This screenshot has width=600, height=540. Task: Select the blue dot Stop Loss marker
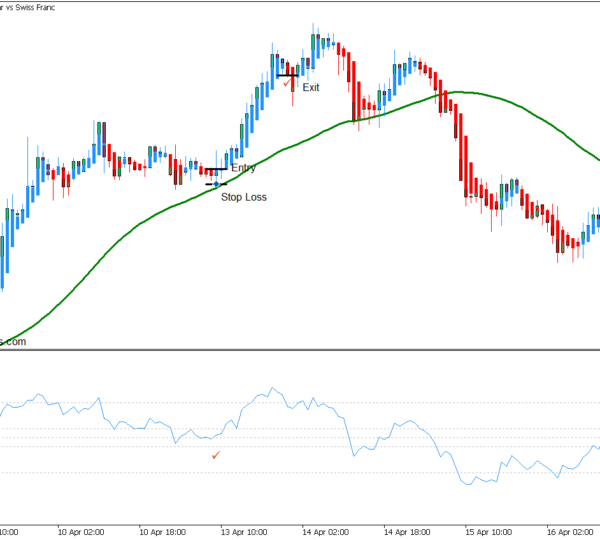(216, 184)
